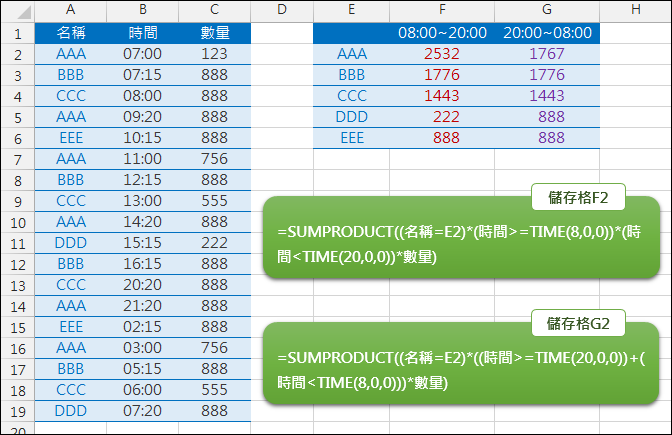The image size is (672, 435).
Task: Click summary value 1767
Action: pyautogui.click(x=547, y=54)
